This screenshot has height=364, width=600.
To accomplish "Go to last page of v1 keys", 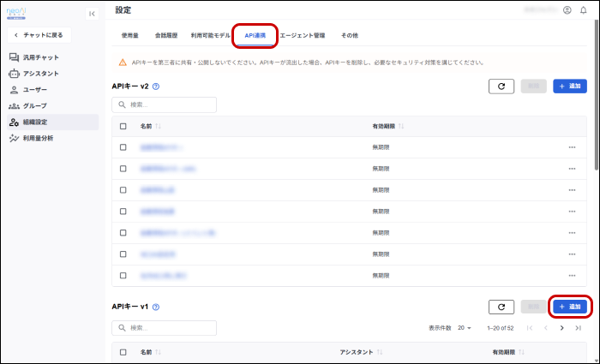I will tap(579, 328).
